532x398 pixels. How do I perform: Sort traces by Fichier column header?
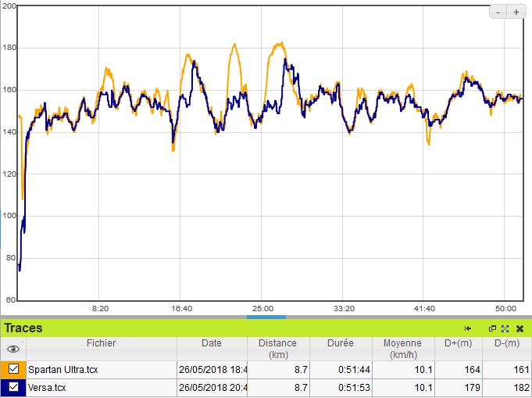[102, 343]
